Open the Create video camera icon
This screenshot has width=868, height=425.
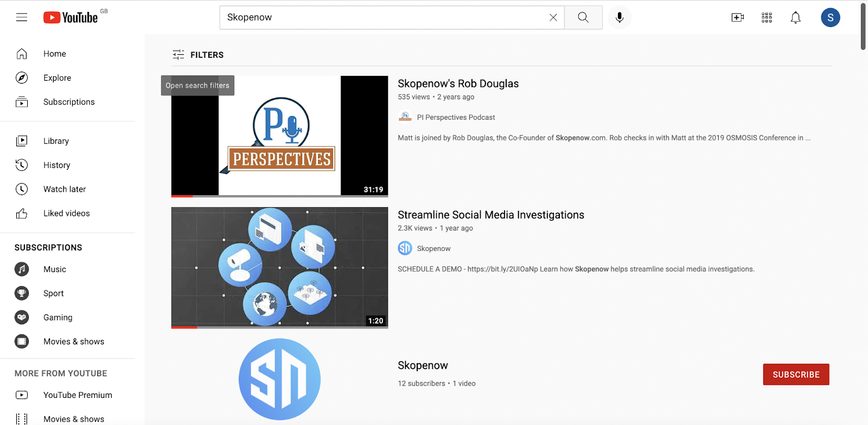738,17
